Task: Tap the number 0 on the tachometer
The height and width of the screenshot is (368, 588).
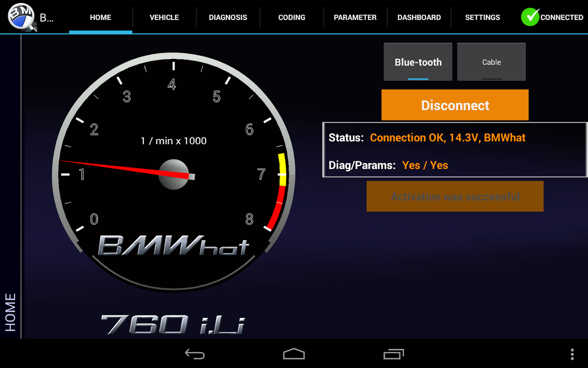Action: point(94,219)
